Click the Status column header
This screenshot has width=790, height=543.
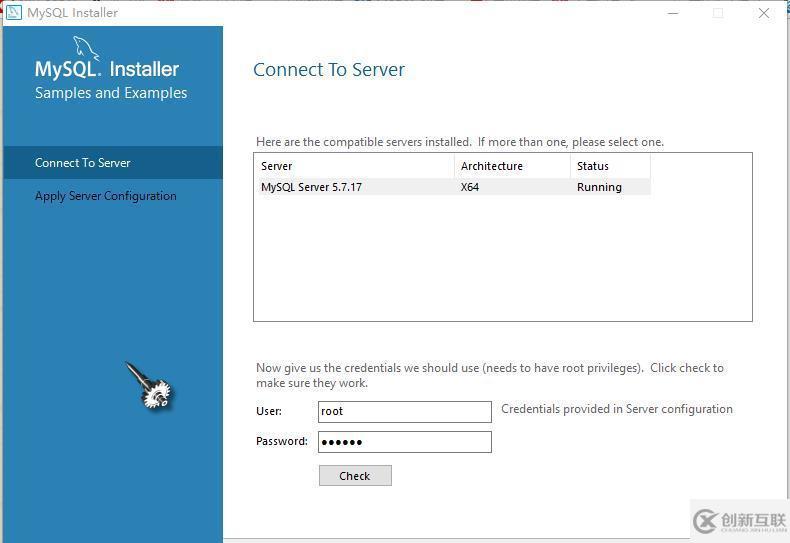pyautogui.click(x=611, y=166)
